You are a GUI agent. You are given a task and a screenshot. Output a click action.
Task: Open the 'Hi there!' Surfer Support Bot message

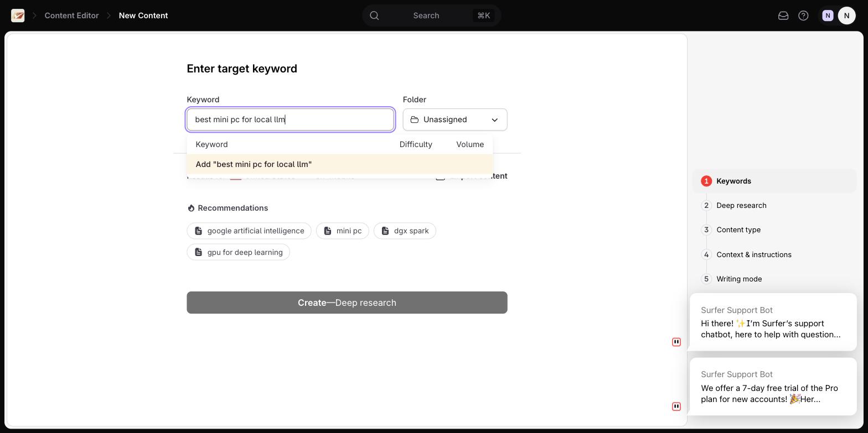[773, 322]
